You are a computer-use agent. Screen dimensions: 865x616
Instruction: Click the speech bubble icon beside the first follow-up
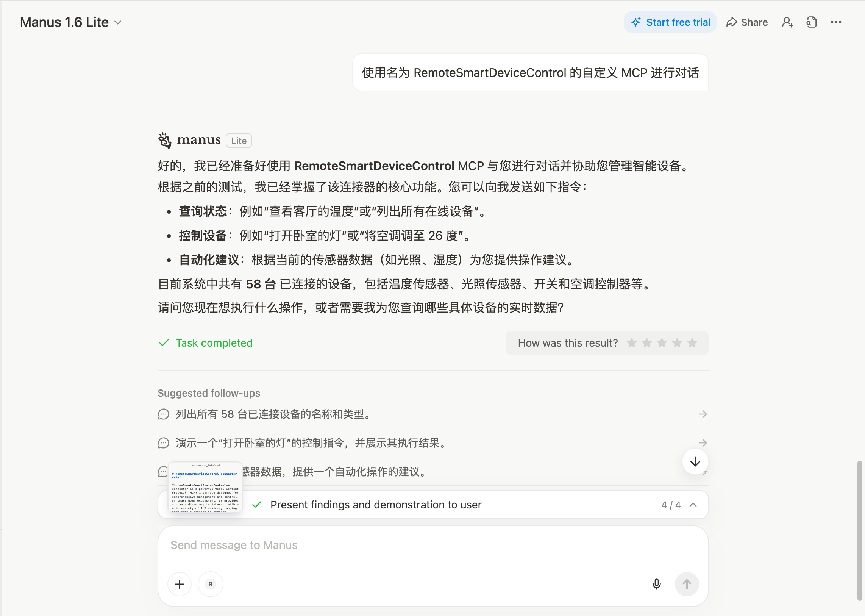coord(163,414)
